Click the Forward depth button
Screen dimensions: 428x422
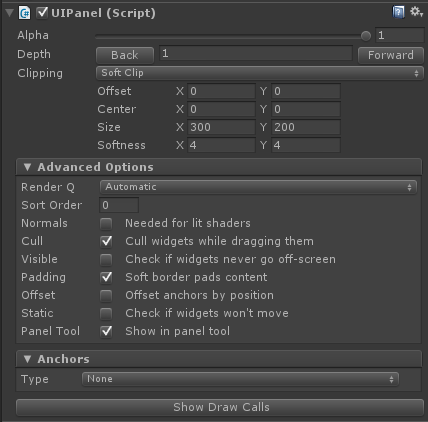click(x=391, y=55)
